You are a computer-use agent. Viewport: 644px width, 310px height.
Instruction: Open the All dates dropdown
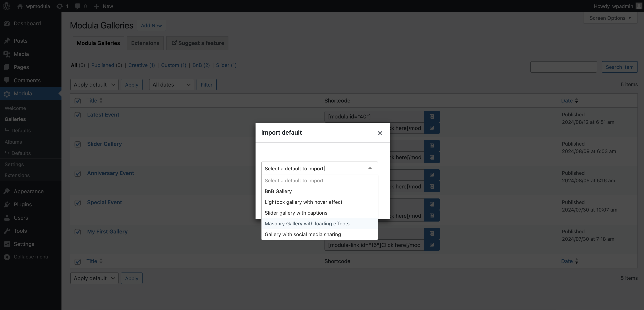[171, 85]
